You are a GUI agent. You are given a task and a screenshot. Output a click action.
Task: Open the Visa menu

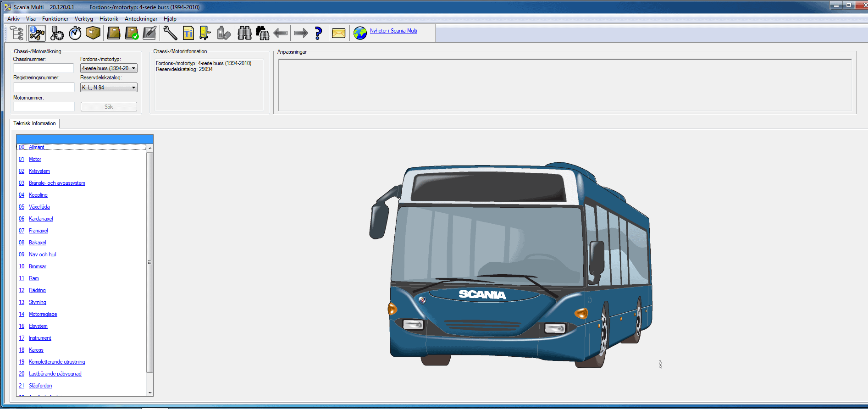(31, 19)
